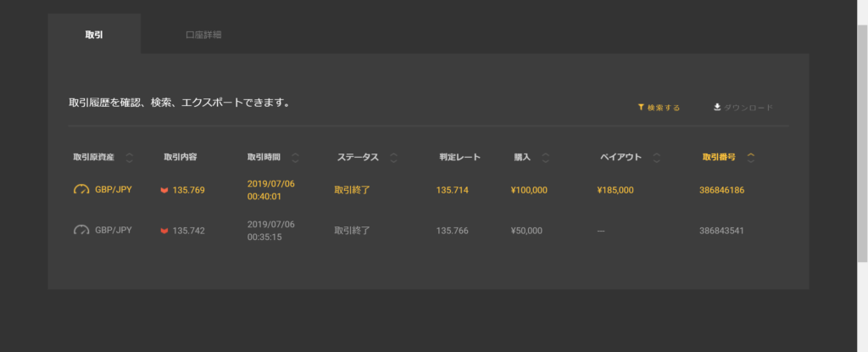
Task: Open the 口座詳細 tab
Action: coord(203,36)
